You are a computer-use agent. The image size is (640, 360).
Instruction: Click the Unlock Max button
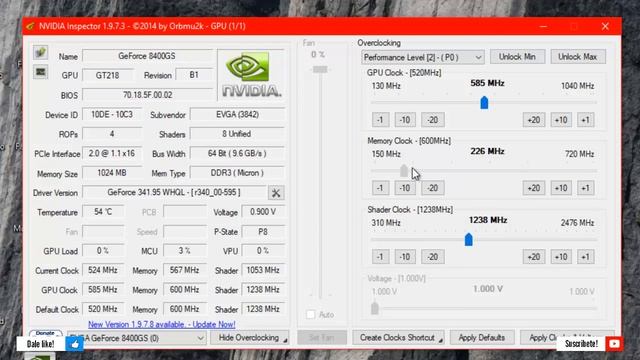click(578, 57)
